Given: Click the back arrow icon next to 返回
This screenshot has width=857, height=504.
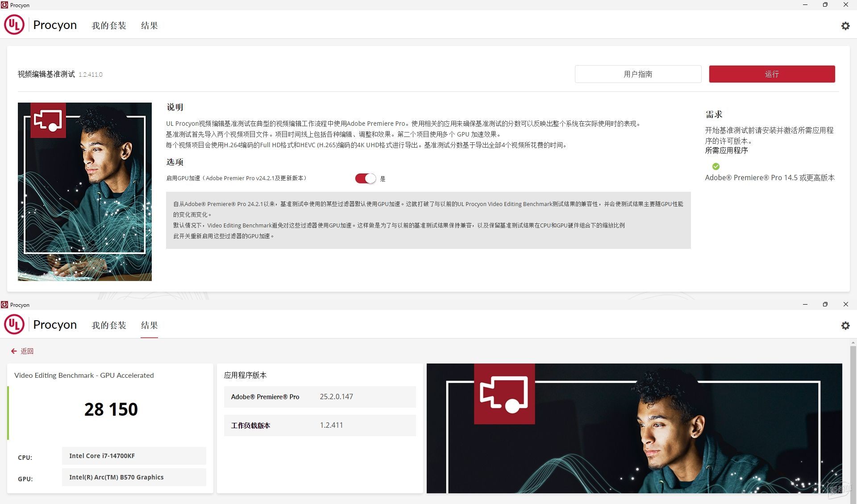Looking at the screenshot, I should tap(14, 351).
